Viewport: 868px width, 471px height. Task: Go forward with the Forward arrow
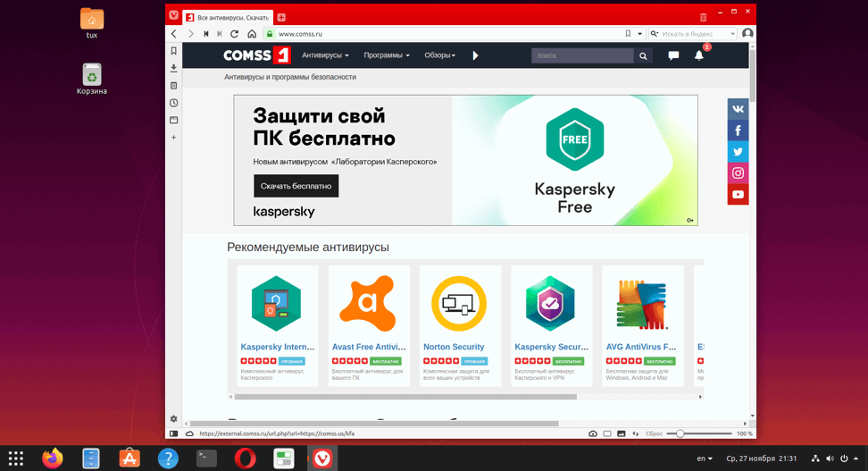click(190, 34)
